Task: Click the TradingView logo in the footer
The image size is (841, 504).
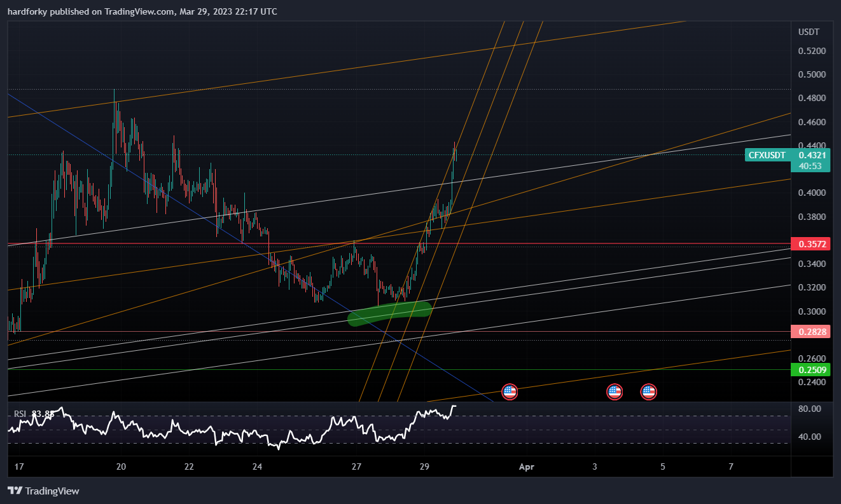Action: [x=43, y=491]
